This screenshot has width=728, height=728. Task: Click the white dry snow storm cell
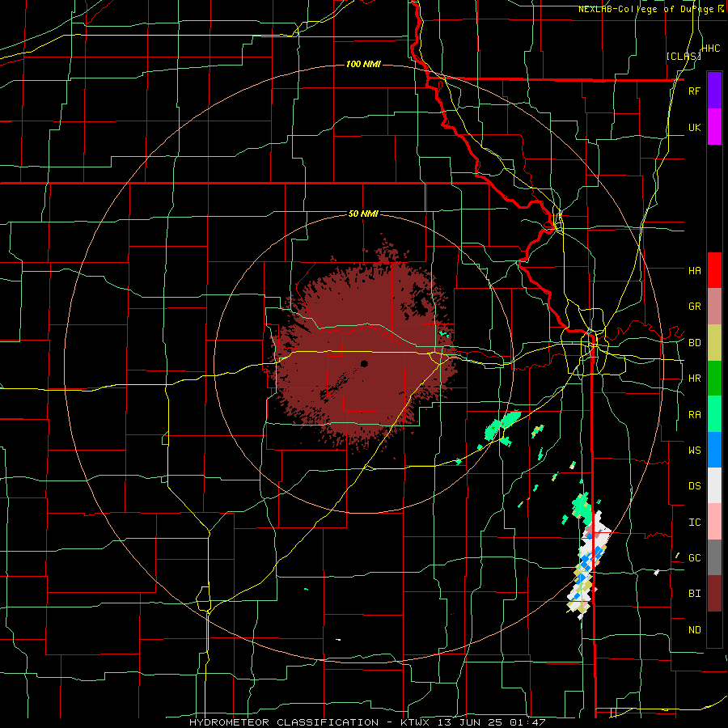click(x=589, y=565)
